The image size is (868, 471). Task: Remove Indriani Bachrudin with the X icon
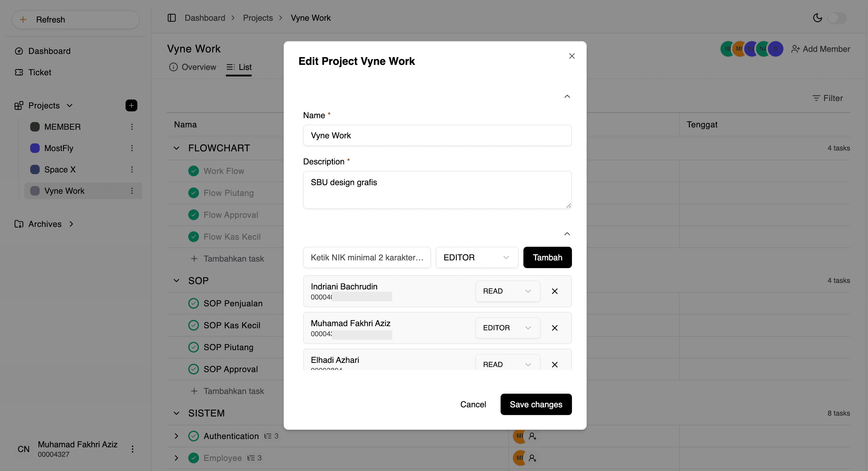554,291
